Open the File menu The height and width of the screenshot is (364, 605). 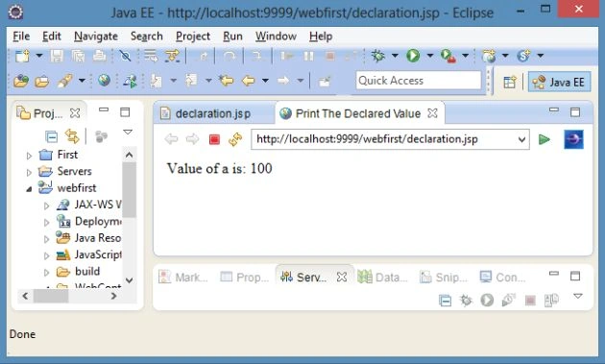point(21,36)
